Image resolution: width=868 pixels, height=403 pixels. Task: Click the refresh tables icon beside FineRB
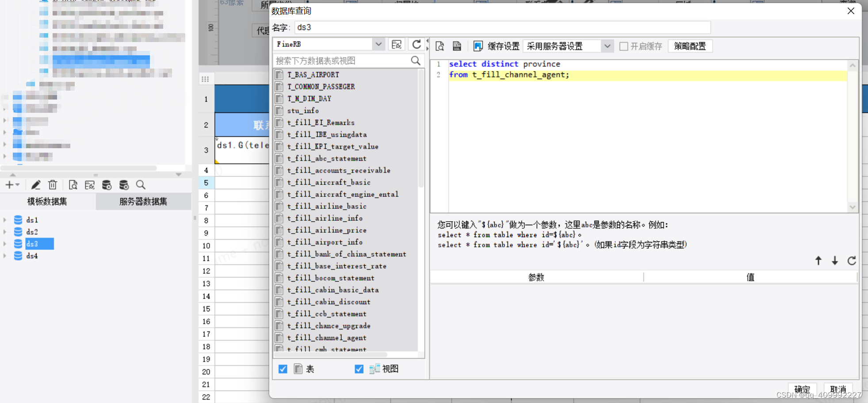tap(417, 44)
